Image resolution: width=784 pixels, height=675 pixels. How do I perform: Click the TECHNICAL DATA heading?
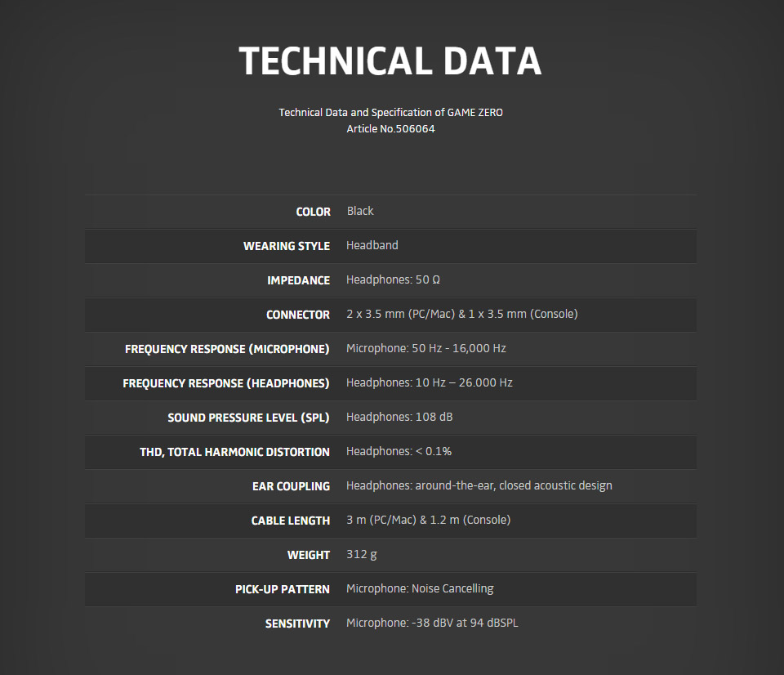pyautogui.click(x=390, y=61)
